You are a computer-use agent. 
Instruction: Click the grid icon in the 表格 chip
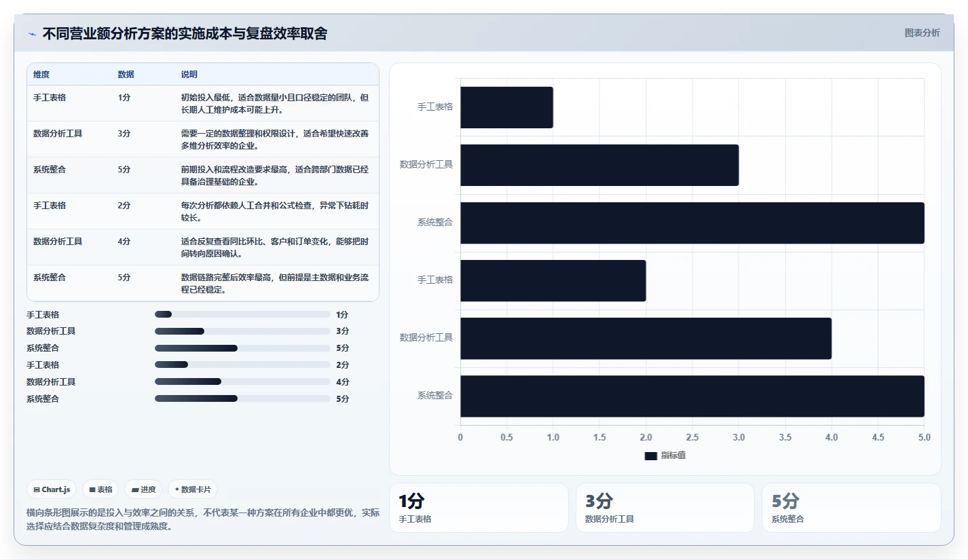[92, 489]
